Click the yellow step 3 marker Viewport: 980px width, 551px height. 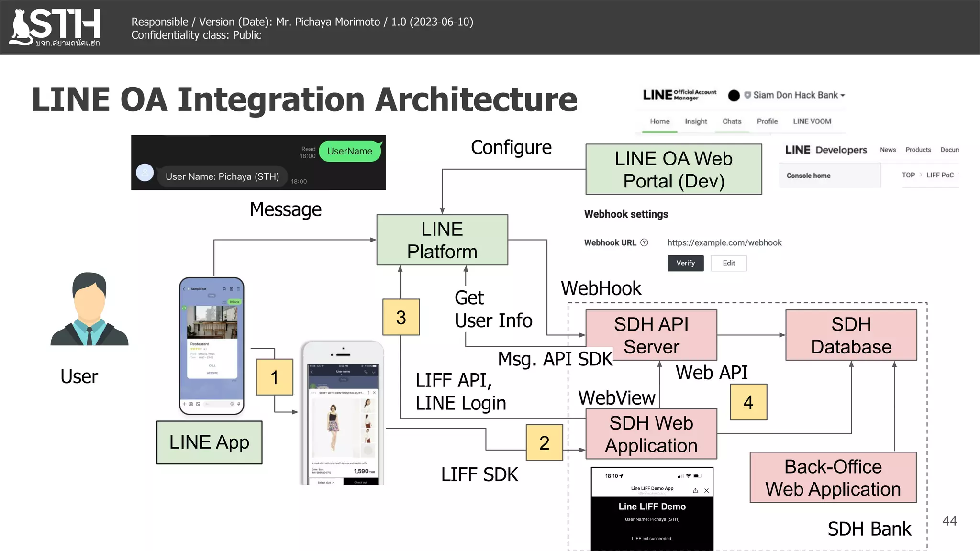point(401,317)
